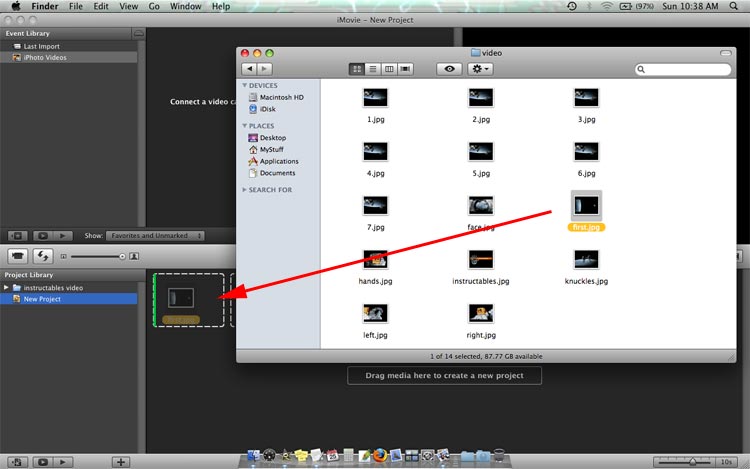Open Documents in Finder sidebar
750x469 pixels.
[x=272, y=173]
